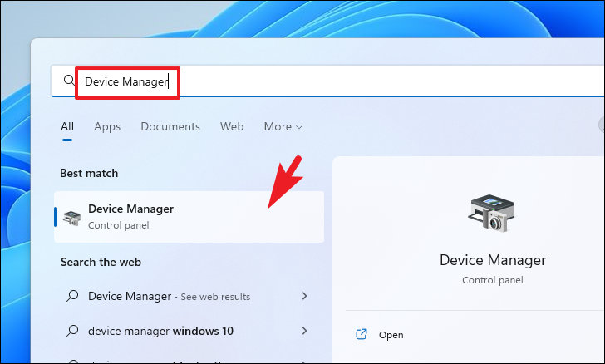605x364 pixels.
Task: Open Device Manager best match result
Action: pyautogui.click(x=189, y=217)
